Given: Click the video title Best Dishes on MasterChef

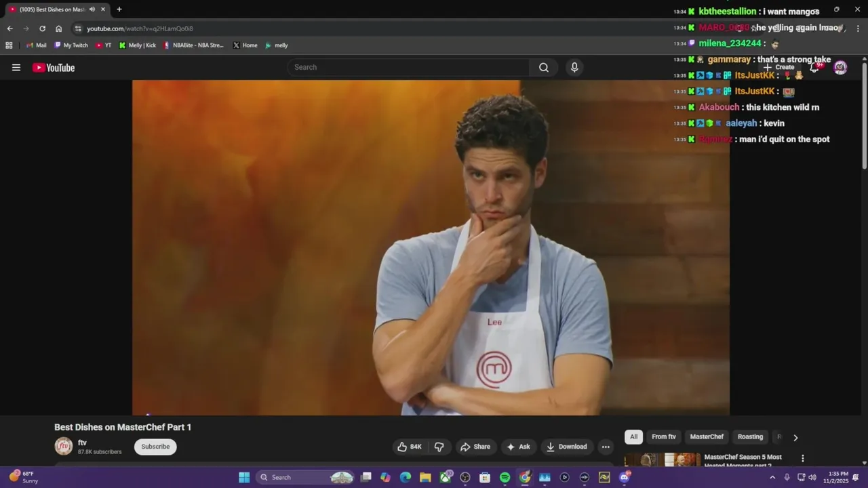Looking at the screenshot, I should tap(123, 427).
